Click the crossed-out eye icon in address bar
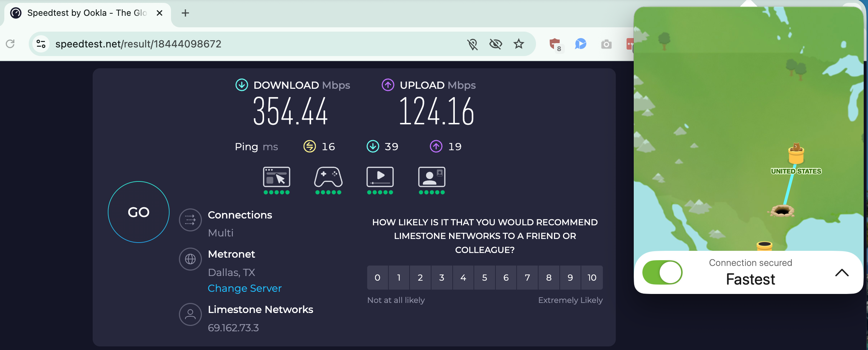Viewport: 868px width, 350px height. click(x=496, y=44)
